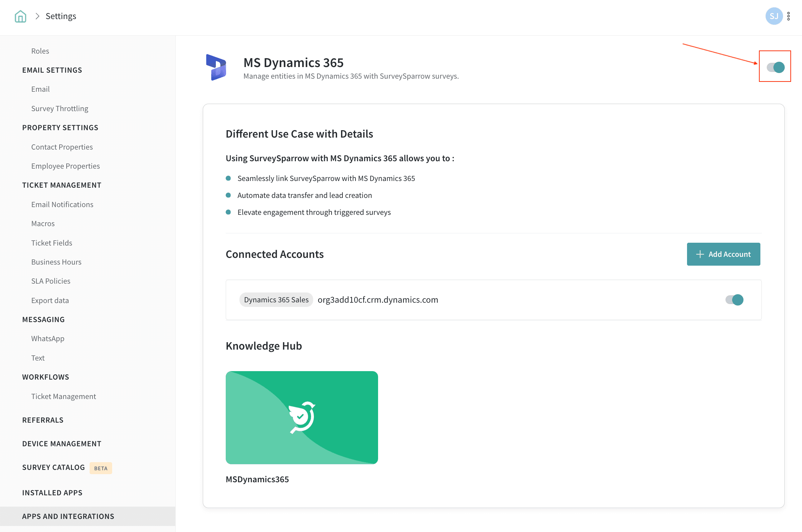Disable the org3add10cf connected account toggle
The height and width of the screenshot is (532, 802).
click(x=734, y=300)
